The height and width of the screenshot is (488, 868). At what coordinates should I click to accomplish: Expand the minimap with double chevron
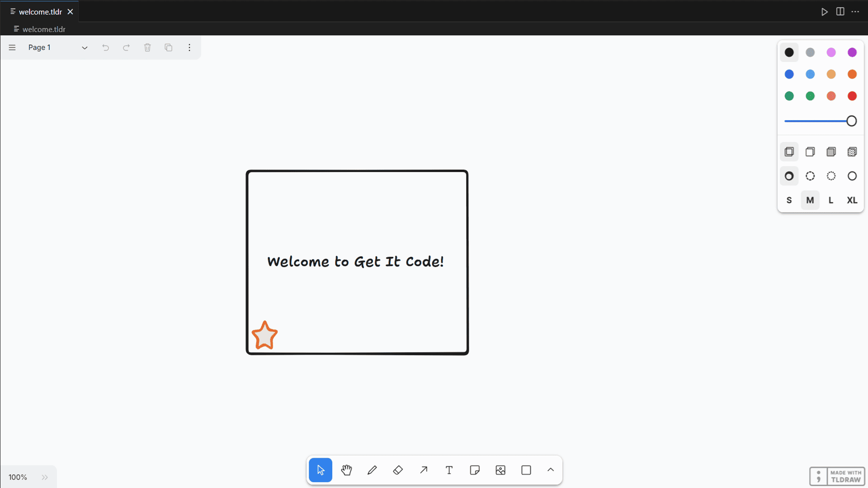pos(45,477)
